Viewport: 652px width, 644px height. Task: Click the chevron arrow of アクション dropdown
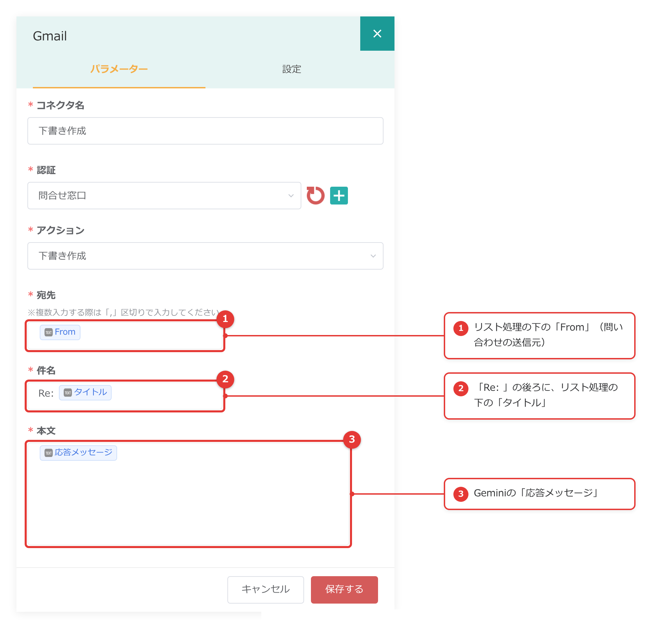coord(373,256)
